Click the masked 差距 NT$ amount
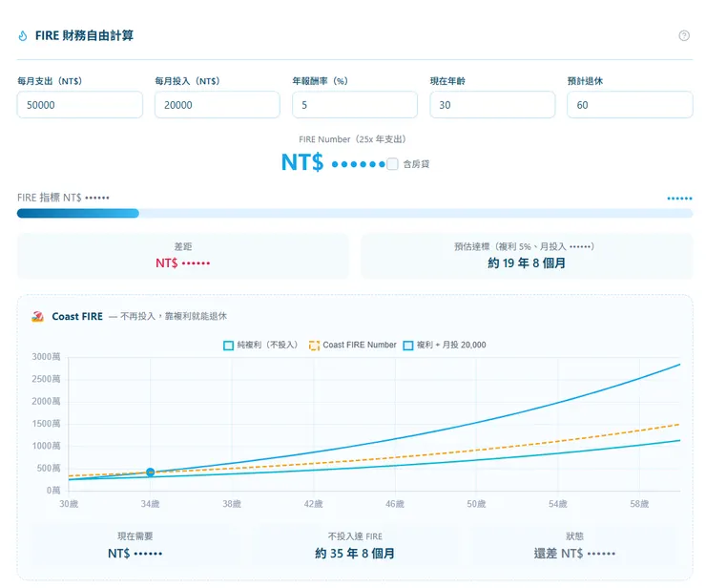This screenshot has height=588, width=706. (183, 262)
